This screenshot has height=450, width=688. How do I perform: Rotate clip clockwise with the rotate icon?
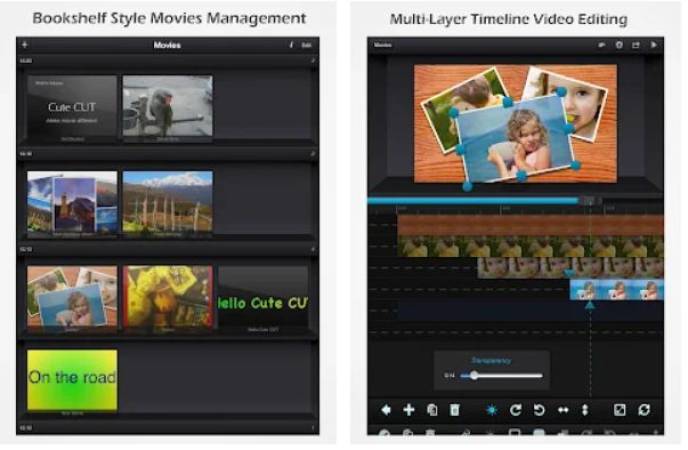pyautogui.click(x=516, y=410)
